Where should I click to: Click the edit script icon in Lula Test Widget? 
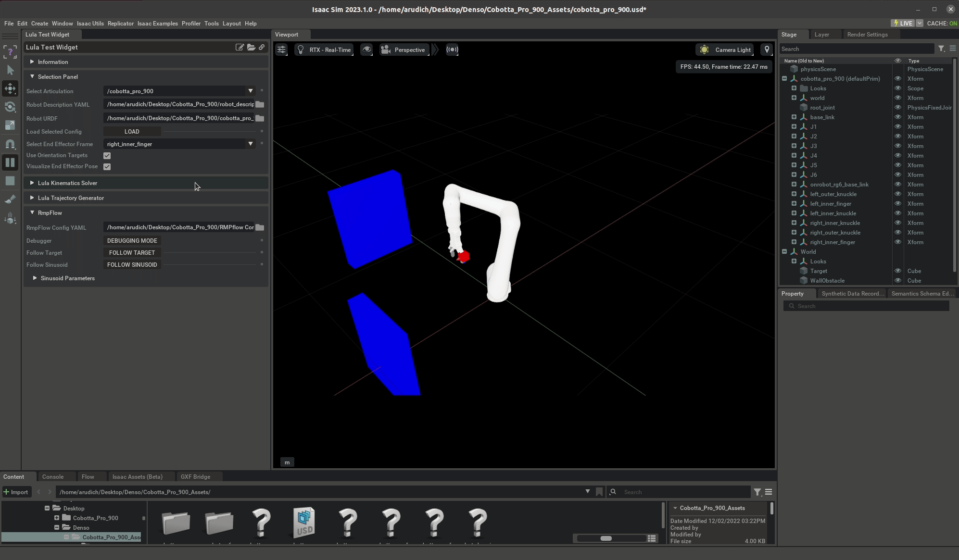click(x=240, y=47)
